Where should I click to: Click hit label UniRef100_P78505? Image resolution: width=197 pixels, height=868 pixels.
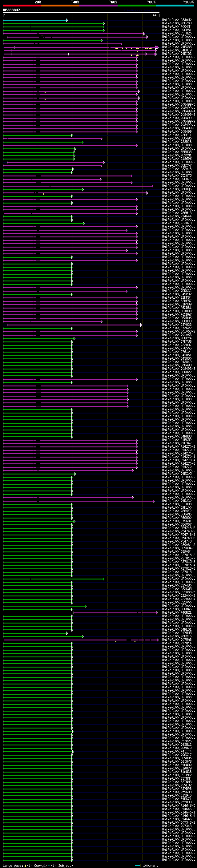coord(177,349)
